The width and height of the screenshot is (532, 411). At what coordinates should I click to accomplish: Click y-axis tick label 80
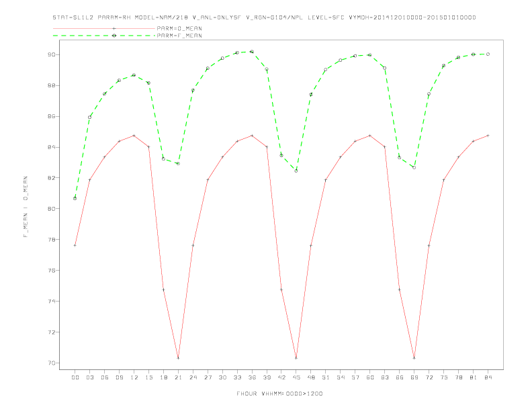point(51,209)
